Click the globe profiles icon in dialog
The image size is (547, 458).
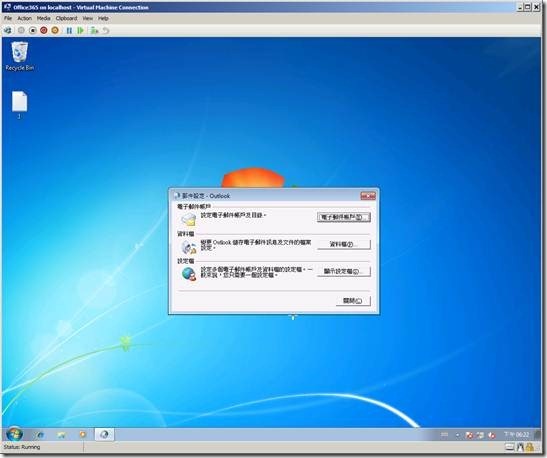[x=189, y=274]
